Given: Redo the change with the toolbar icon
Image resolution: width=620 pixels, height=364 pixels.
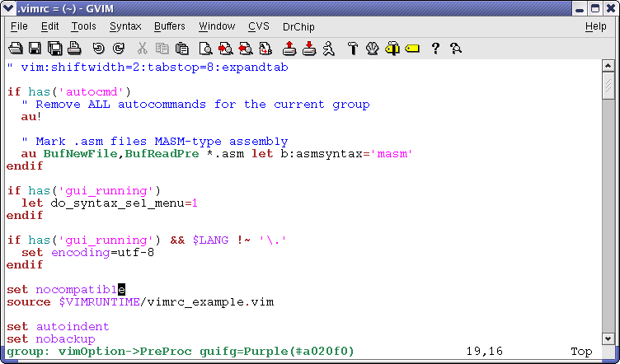Looking at the screenshot, I should [x=119, y=49].
